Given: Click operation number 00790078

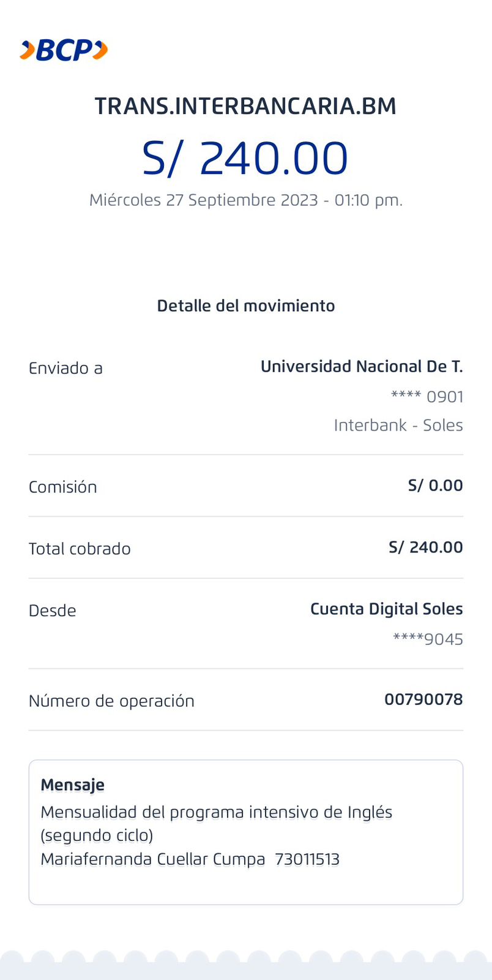Looking at the screenshot, I should 423,699.
